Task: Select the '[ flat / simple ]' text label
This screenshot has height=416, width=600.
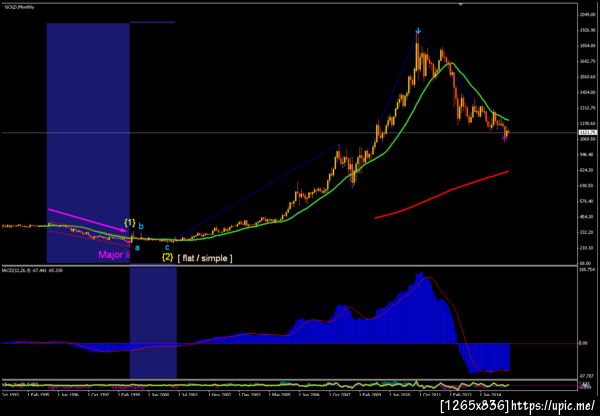Action: [x=205, y=258]
